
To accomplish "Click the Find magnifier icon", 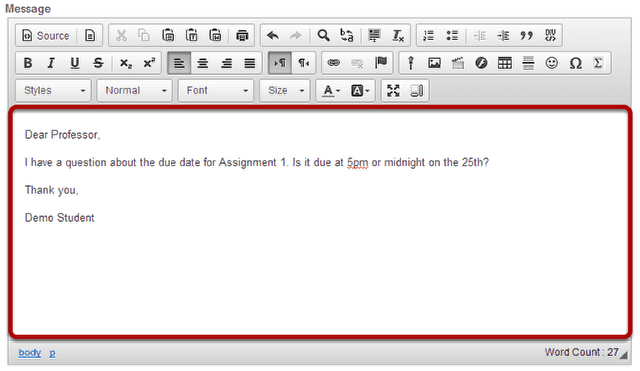I will (x=323, y=36).
